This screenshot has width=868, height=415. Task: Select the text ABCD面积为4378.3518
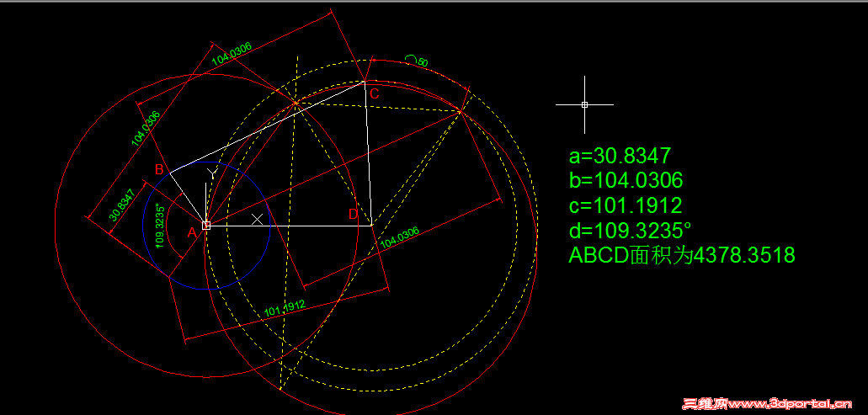point(682,255)
